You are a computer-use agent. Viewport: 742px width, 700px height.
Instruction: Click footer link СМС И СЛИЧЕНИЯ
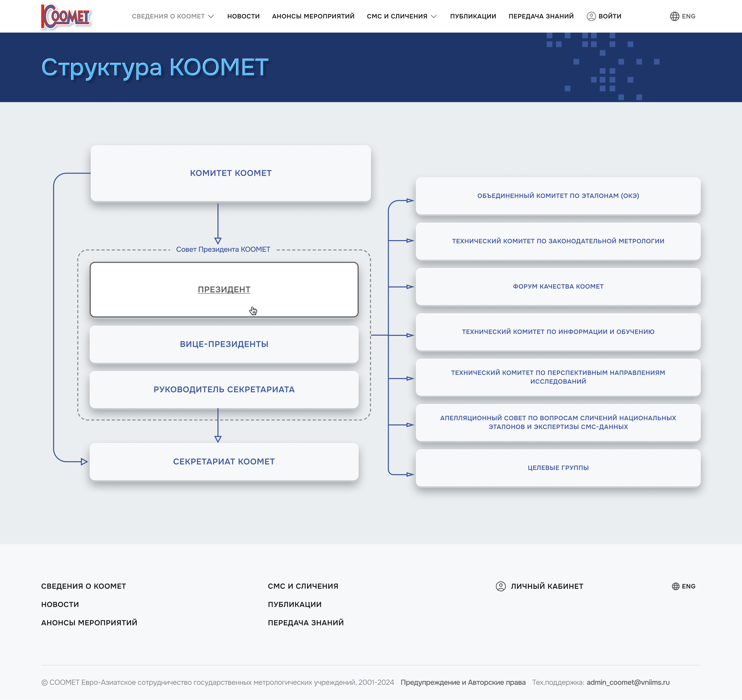click(x=303, y=586)
